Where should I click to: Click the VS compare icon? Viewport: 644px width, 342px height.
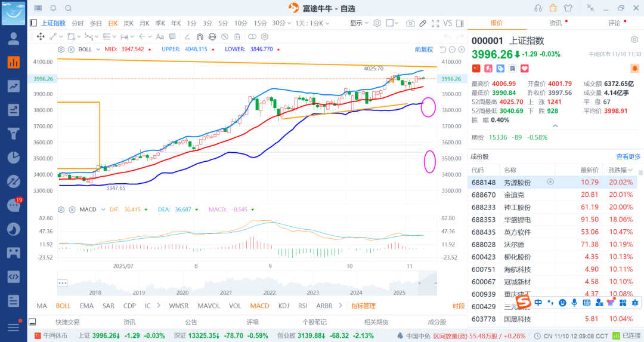click(447, 23)
